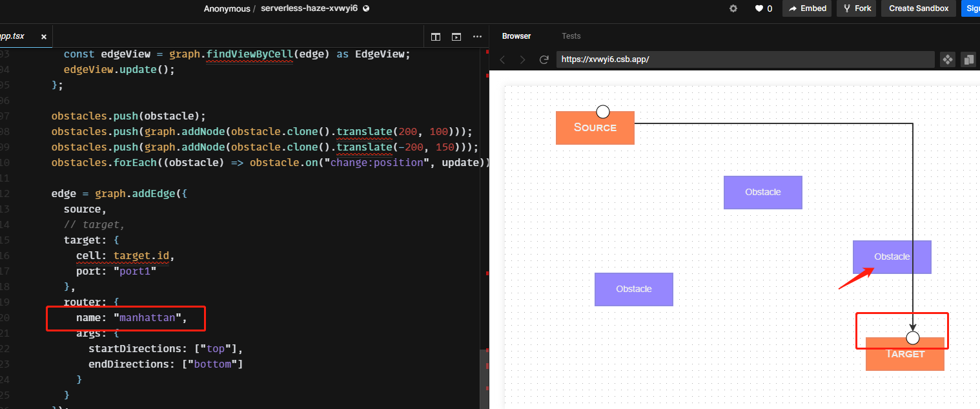Click target.id in the code

[x=141, y=255]
